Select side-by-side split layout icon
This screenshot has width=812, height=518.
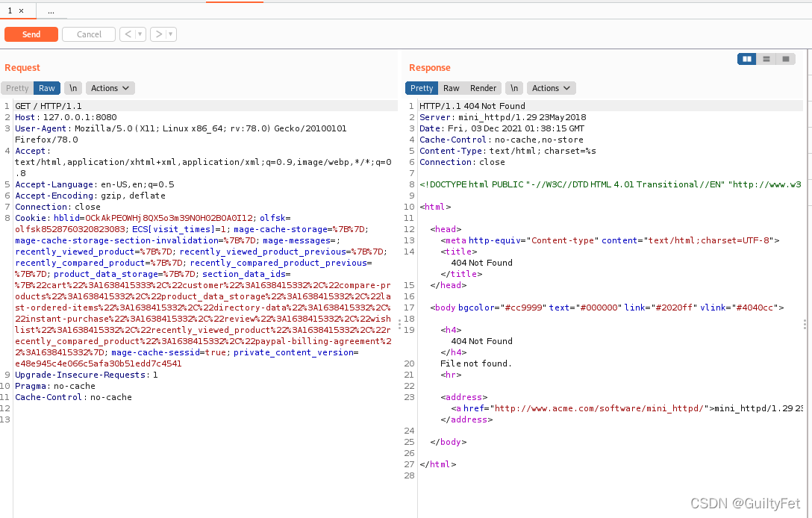click(x=747, y=59)
